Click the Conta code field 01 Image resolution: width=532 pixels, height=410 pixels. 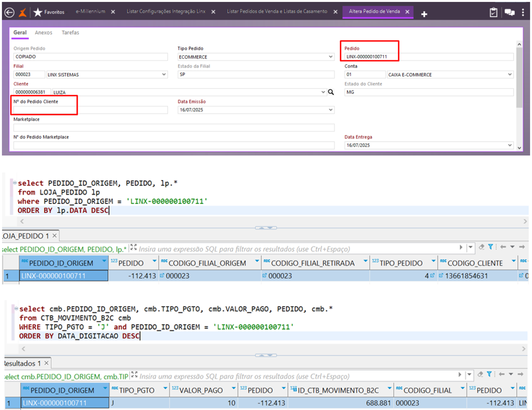pos(365,74)
